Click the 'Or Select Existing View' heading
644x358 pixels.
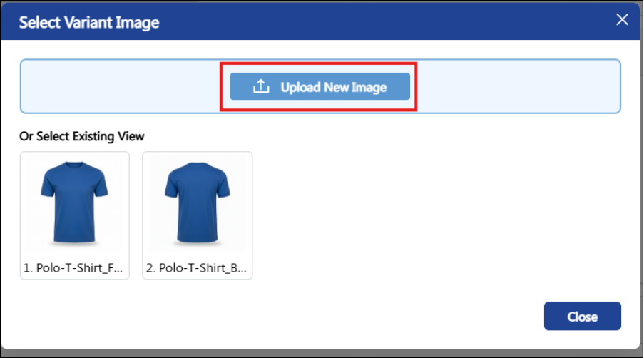[82, 136]
